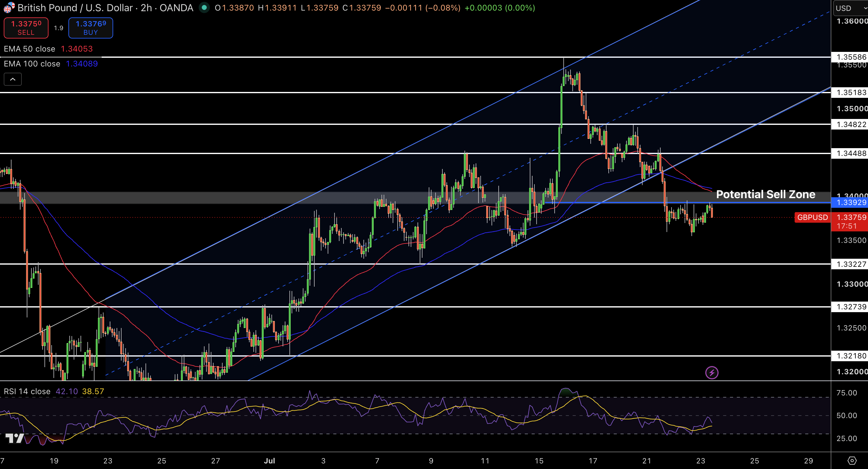Screen dimensions: 868x469
Task: Click the 1.32739 horizontal level label
Action: [x=849, y=307]
